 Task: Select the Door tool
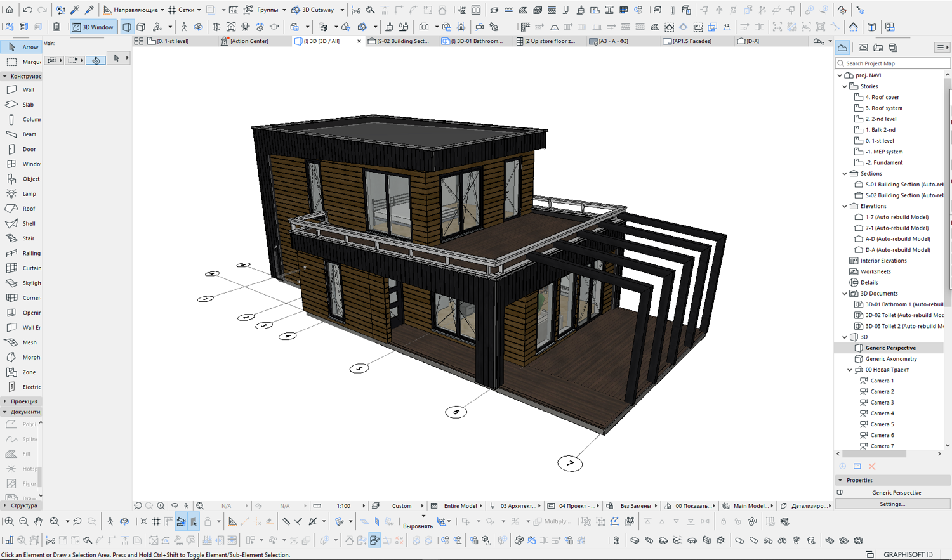(21, 149)
